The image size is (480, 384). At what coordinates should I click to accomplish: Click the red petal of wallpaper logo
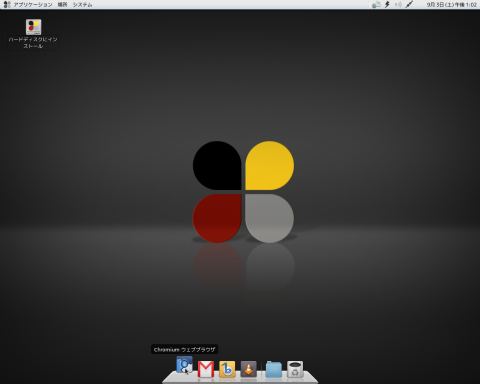point(217,218)
